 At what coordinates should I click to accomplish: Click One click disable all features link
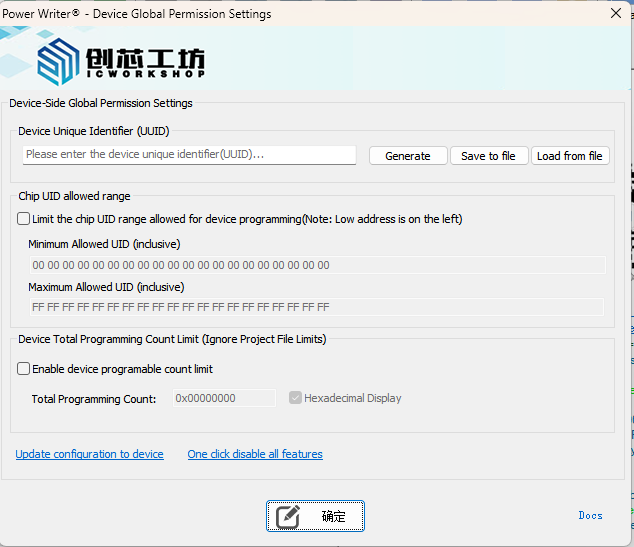point(255,454)
